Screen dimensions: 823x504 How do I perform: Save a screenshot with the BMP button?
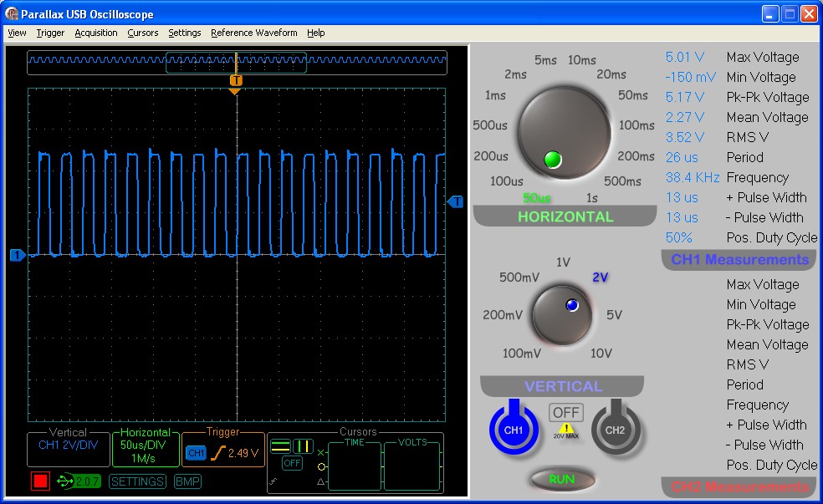tap(187, 481)
